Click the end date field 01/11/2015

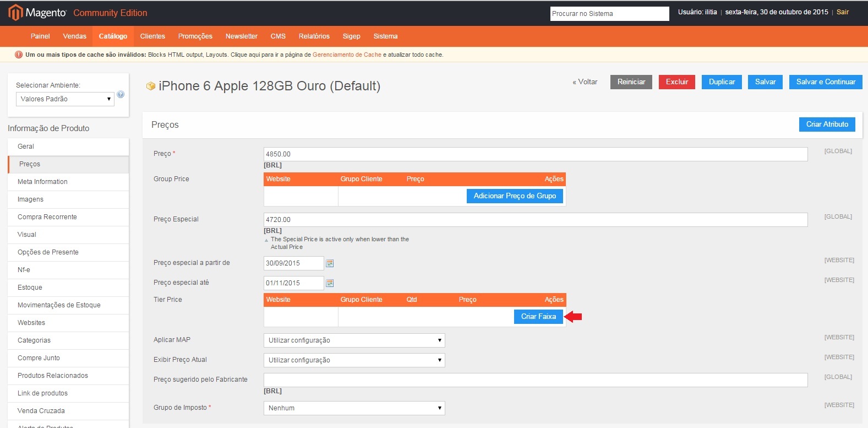[294, 283]
